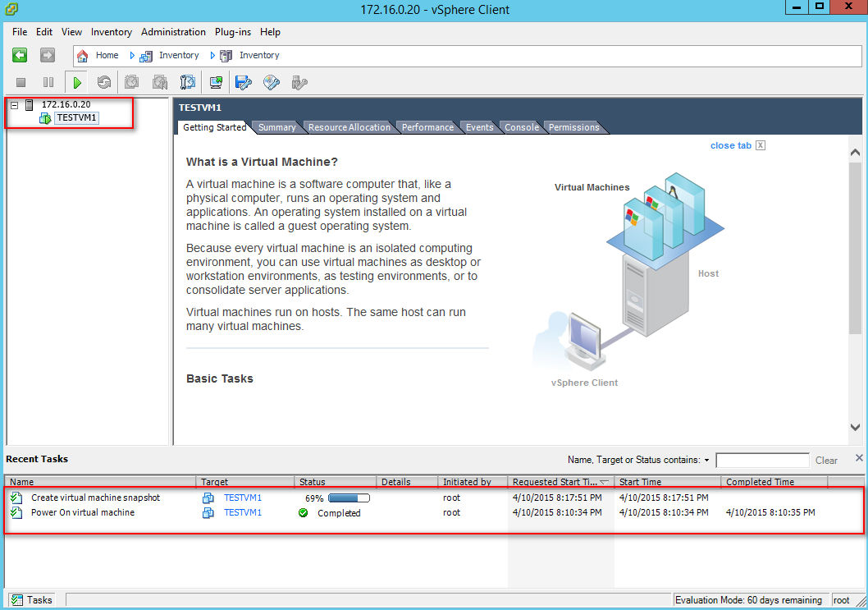The height and width of the screenshot is (610, 868).
Task: Click the green Back navigation arrow
Action: (x=20, y=55)
